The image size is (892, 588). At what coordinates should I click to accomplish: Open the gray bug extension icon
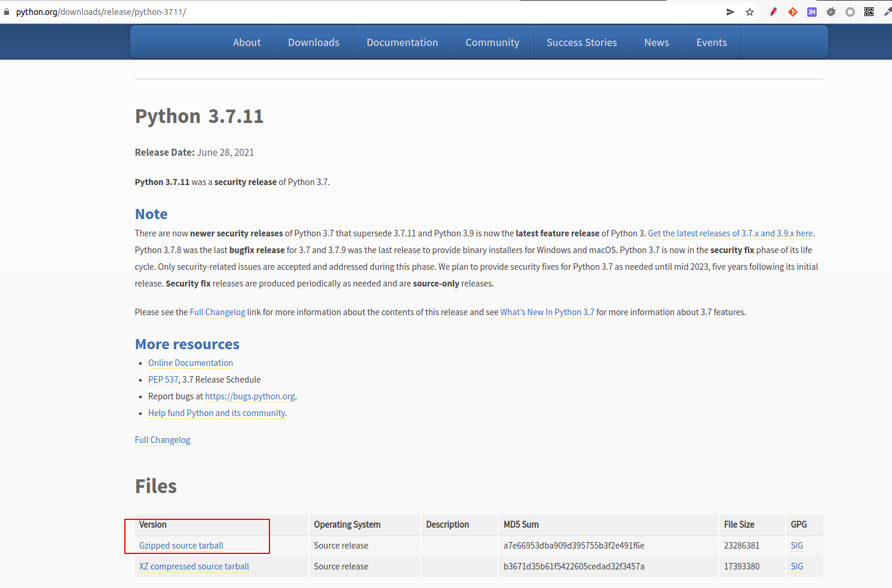point(831,12)
